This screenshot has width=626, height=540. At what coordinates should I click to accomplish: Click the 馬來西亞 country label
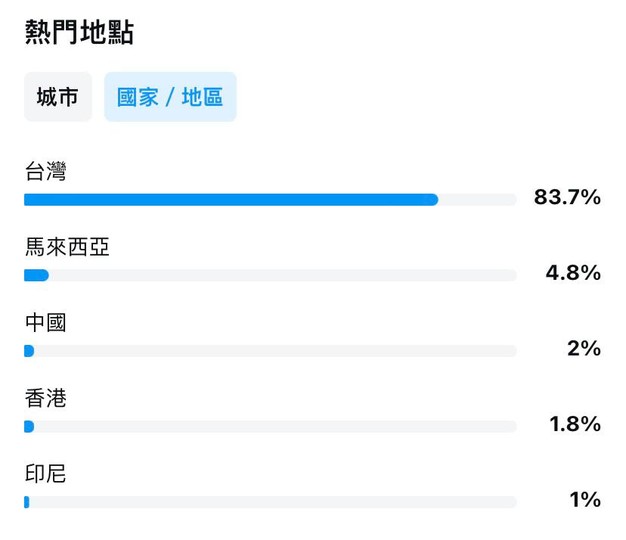pyautogui.click(x=67, y=247)
